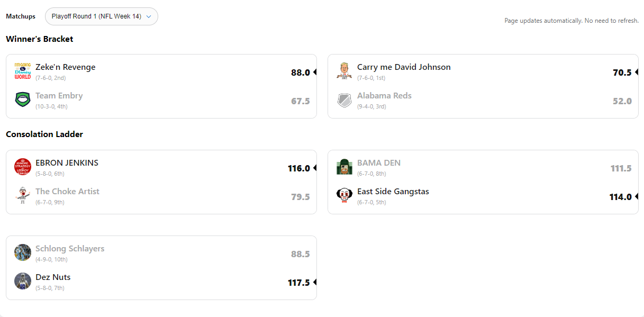The width and height of the screenshot is (644, 317).
Task: Open Dez Nuts team name link
Action: pyautogui.click(x=53, y=277)
